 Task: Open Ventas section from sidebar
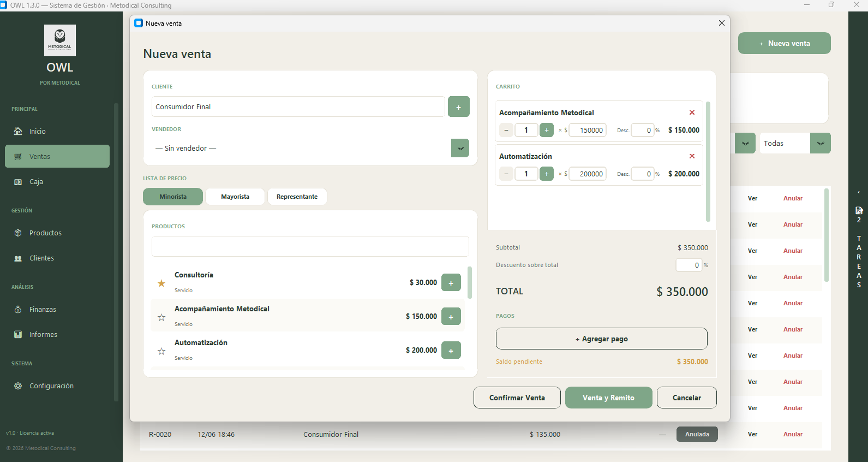pos(57,156)
